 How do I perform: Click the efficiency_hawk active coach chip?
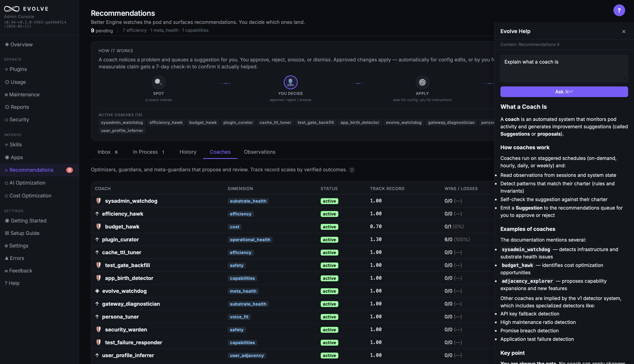tap(166, 122)
